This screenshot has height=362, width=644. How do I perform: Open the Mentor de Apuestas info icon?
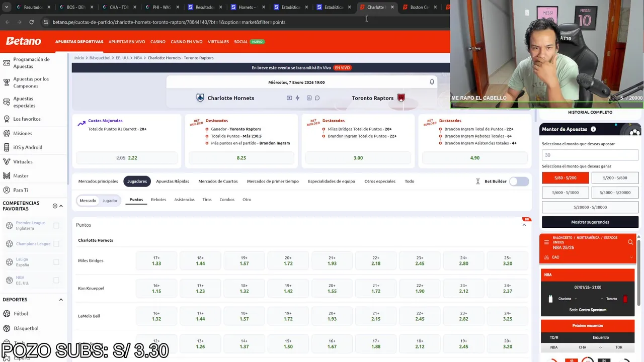tap(593, 129)
